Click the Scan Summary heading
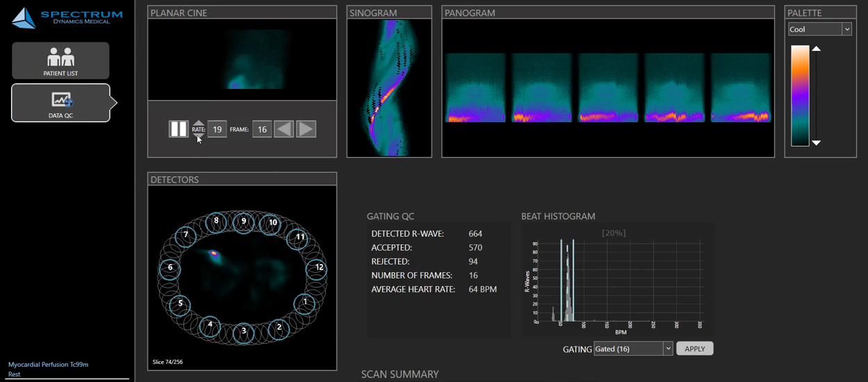The height and width of the screenshot is (382, 868). click(400, 374)
